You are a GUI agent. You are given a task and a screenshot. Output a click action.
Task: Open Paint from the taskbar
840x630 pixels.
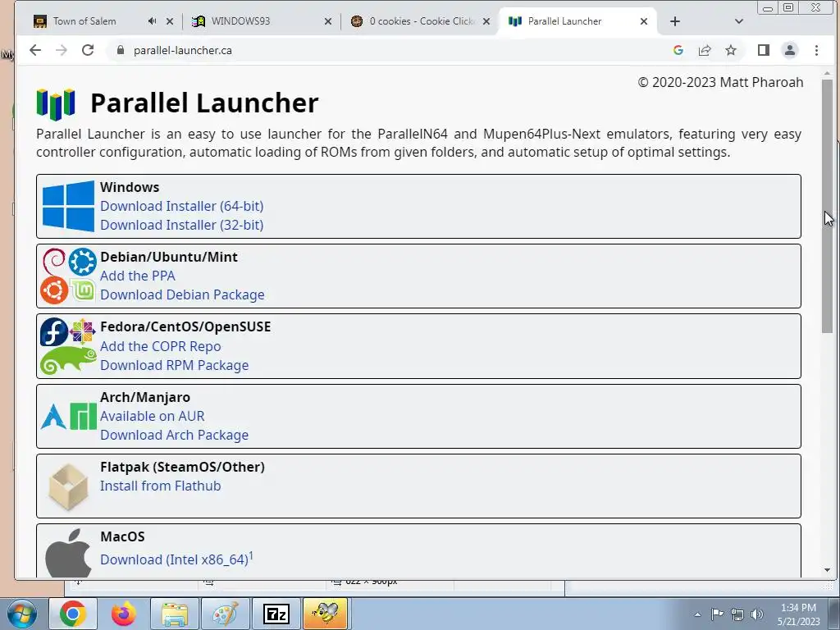(x=225, y=614)
